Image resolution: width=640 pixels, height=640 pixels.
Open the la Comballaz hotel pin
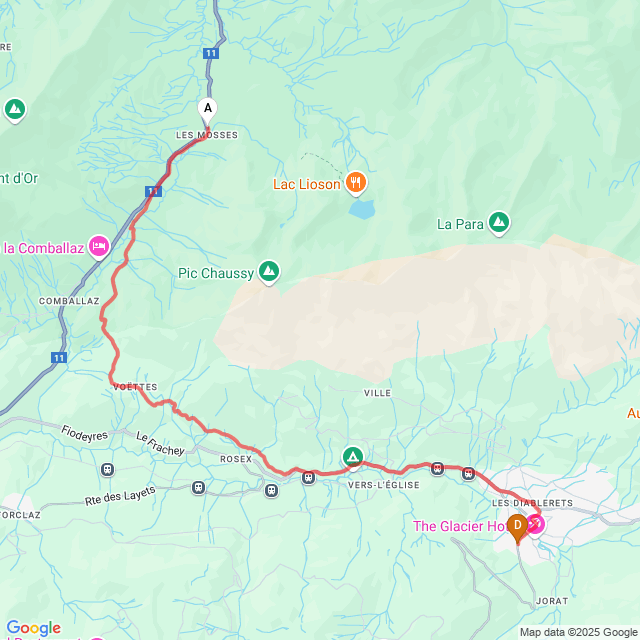(x=99, y=247)
